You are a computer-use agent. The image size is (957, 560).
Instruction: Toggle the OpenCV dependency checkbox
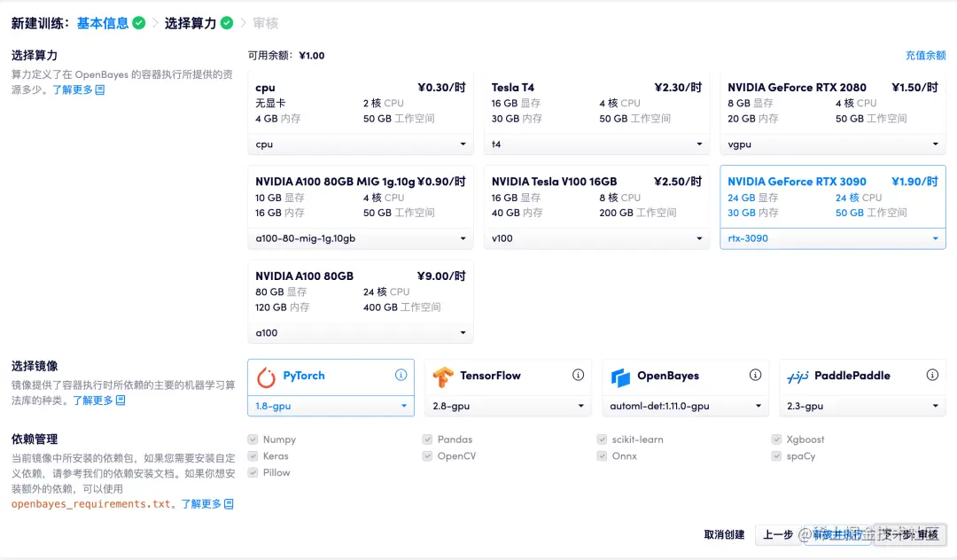pos(427,455)
